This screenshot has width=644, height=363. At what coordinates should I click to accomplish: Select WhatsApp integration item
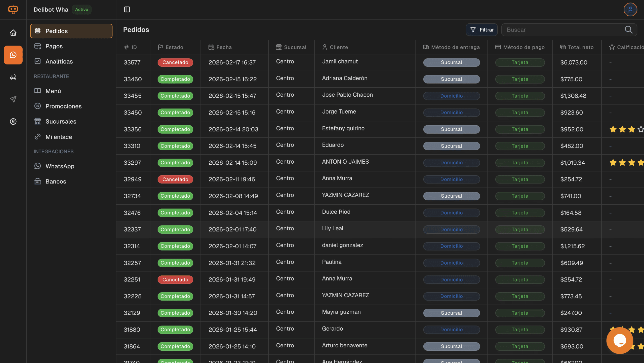[60, 166]
